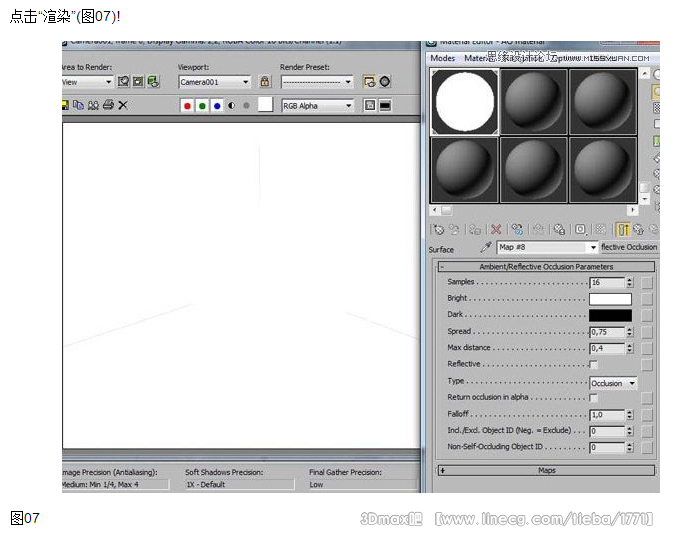Toggle the viewport lock padlock icon

click(x=265, y=81)
